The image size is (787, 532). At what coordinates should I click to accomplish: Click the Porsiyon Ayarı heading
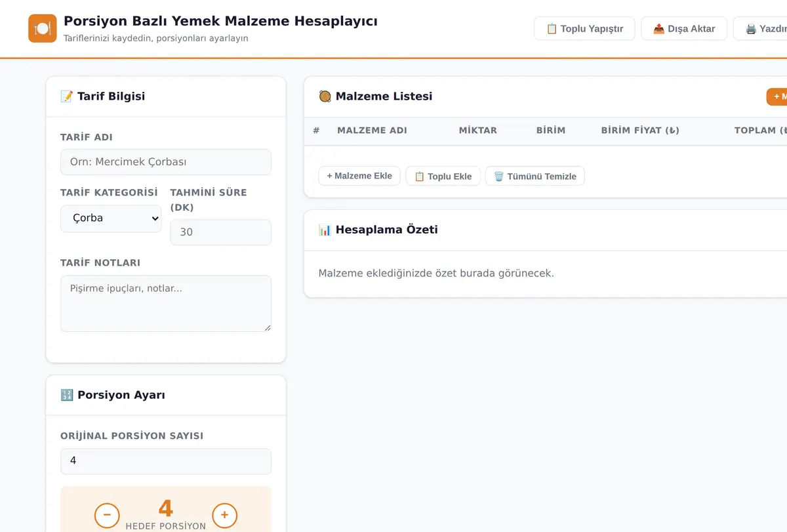(x=113, y=395)
